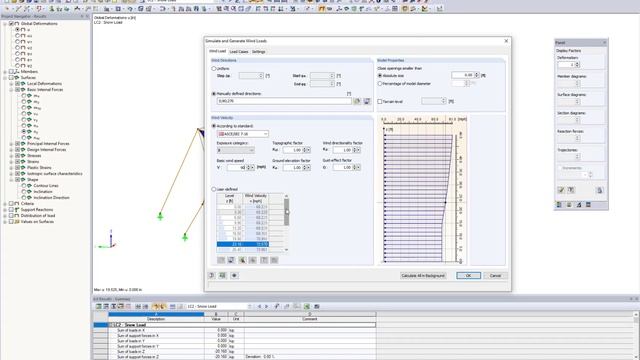
Task: Click the fifth icon below the velocity table
Action: tap(264, 260)
